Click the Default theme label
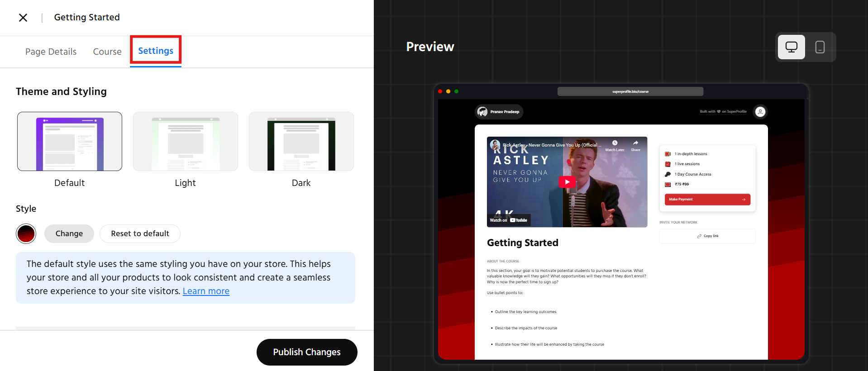 click(70, 183)
